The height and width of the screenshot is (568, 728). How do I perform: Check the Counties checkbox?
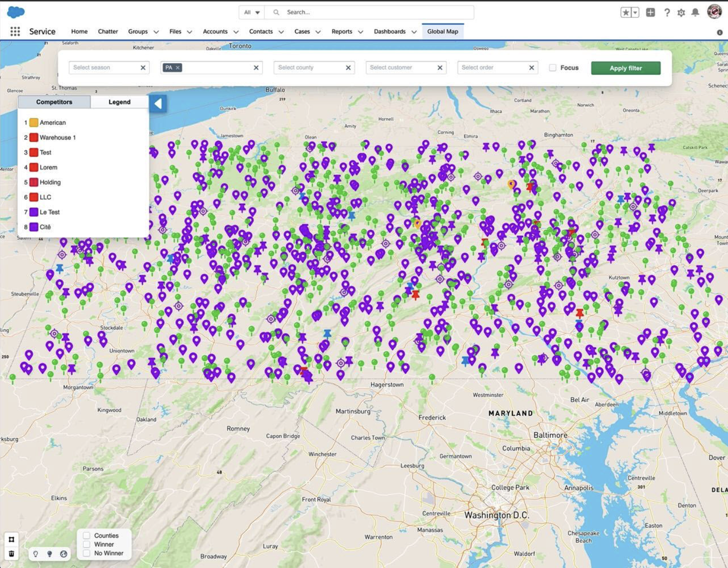(87, 536)
